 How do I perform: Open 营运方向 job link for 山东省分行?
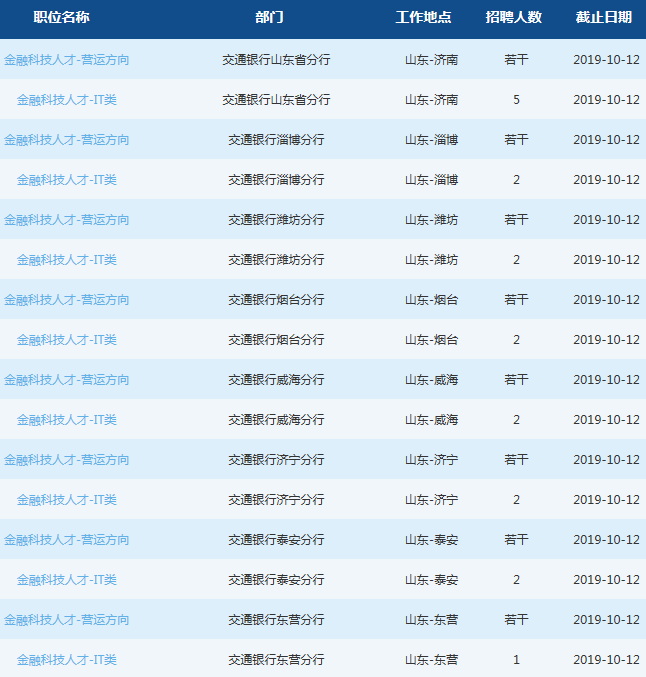click(66, 60)
